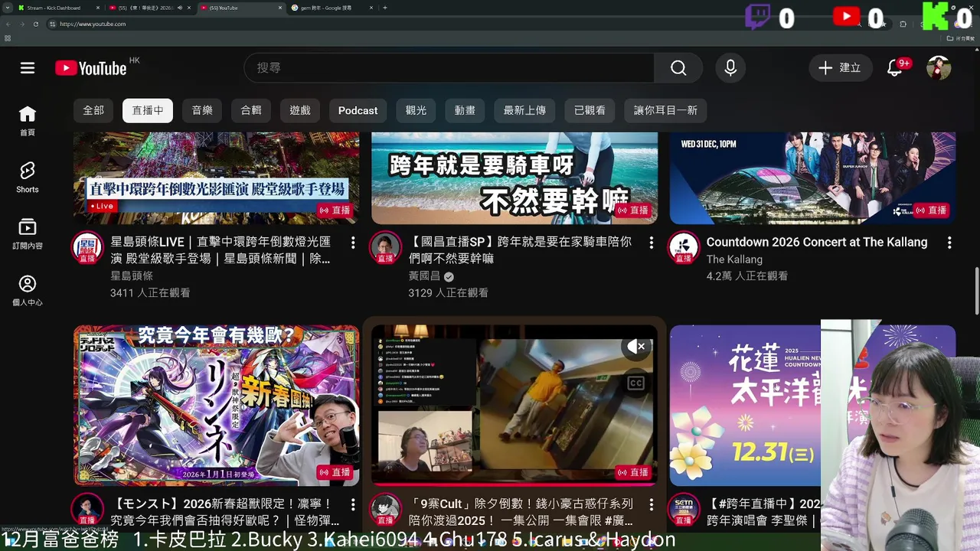Open The Kallang channel avatar
980x551 pixels.
684,247
